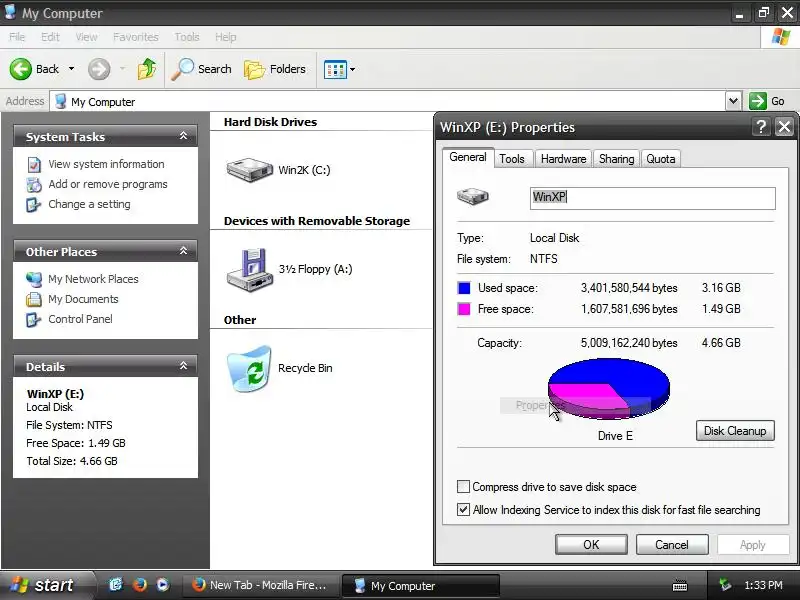The width and height of the screenshot is (800, 600).
Task: Collapse the Details panel
Action: coord(183,366)
